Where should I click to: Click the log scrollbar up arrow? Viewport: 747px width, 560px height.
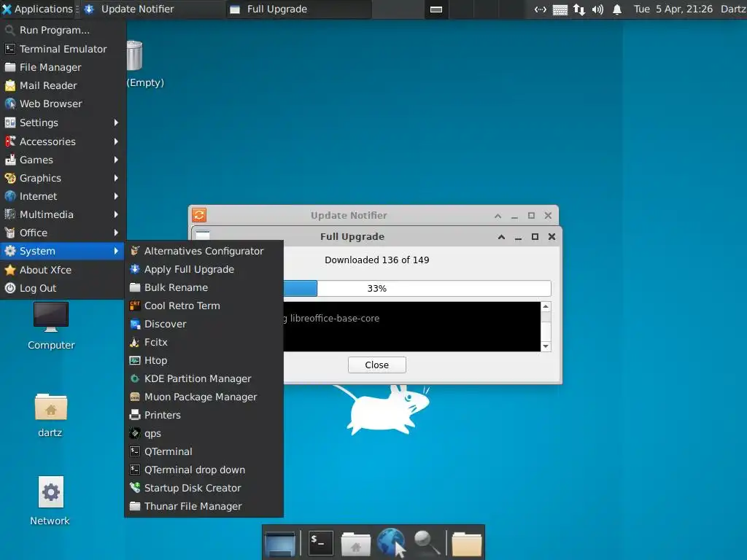(x=546, y=307)
